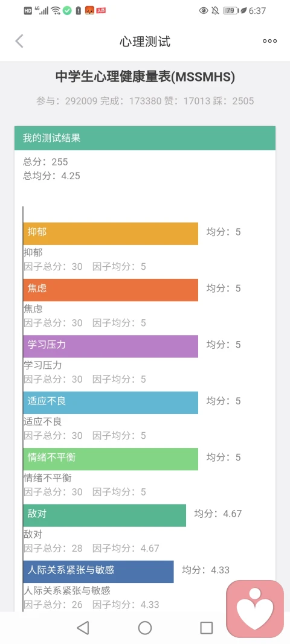290x644 pixels.
Task: Open the three-dot more options menu
Action: coord(270,41)
